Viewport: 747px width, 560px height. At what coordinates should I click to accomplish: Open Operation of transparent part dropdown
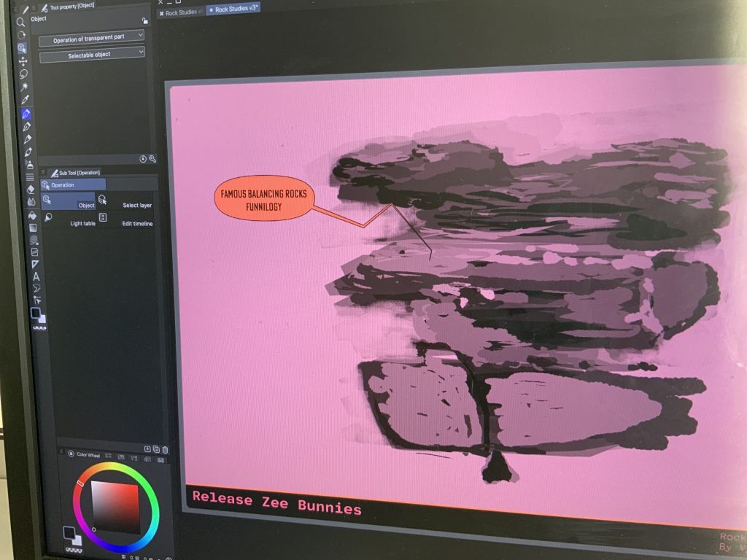(x=90, y=36)
